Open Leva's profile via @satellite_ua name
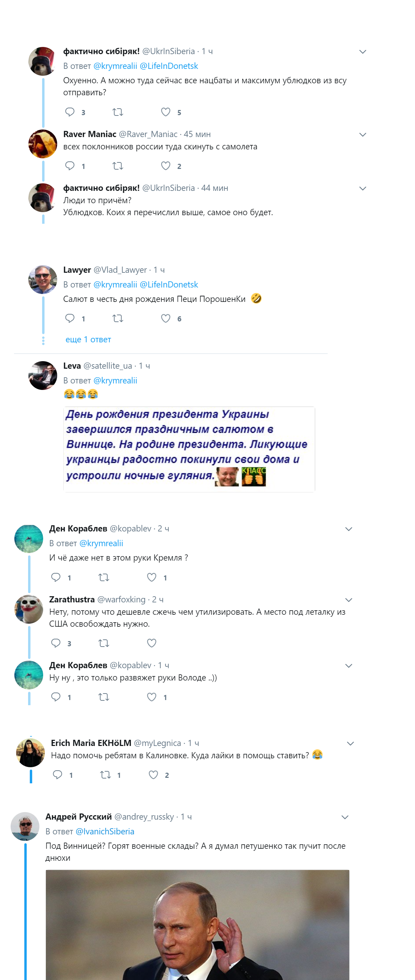 [108, 366]
